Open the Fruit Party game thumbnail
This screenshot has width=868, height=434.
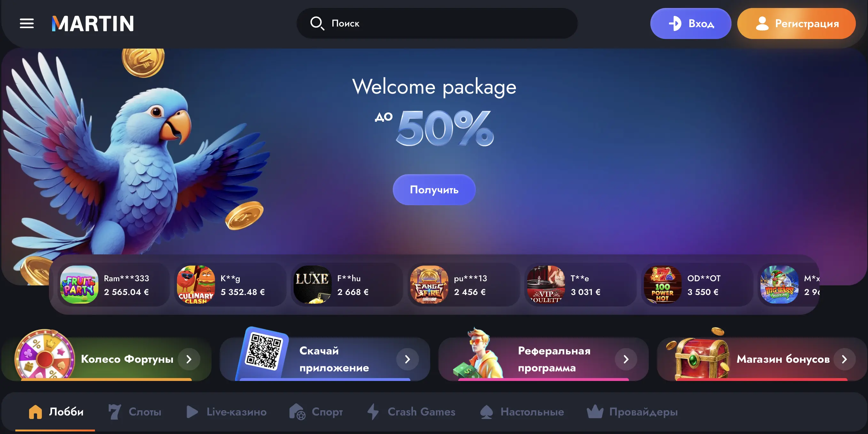pyautogui.click(x=79, y=285)
